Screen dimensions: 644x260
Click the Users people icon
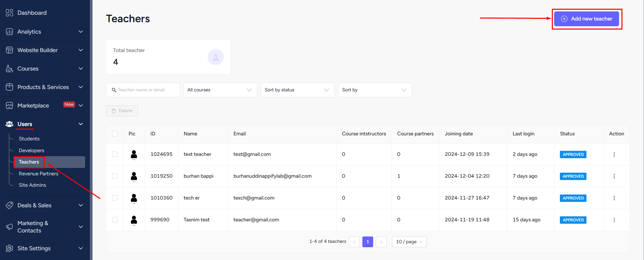9,124
